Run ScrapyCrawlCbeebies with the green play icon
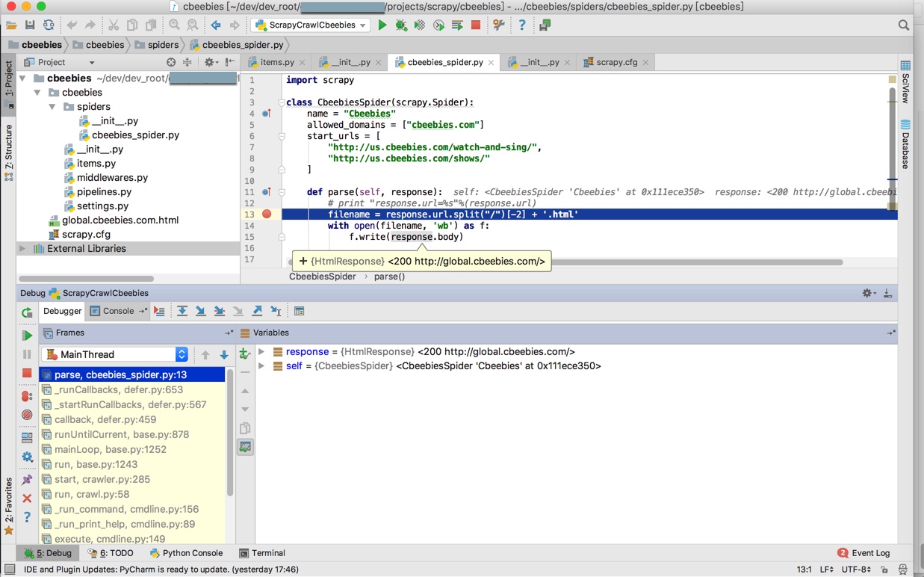This screenshot has height=577, width=924. [x=382, y=25]
